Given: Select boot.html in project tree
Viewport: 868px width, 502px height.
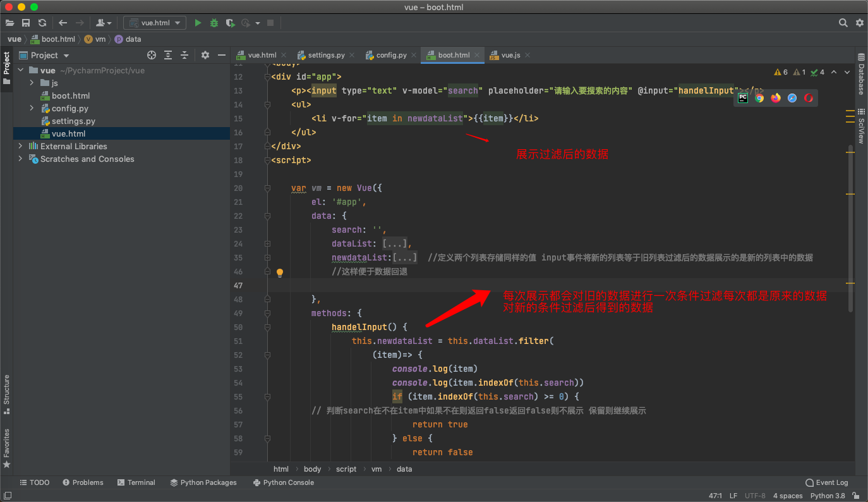Looking at the screenshot, I should (70, 95).
